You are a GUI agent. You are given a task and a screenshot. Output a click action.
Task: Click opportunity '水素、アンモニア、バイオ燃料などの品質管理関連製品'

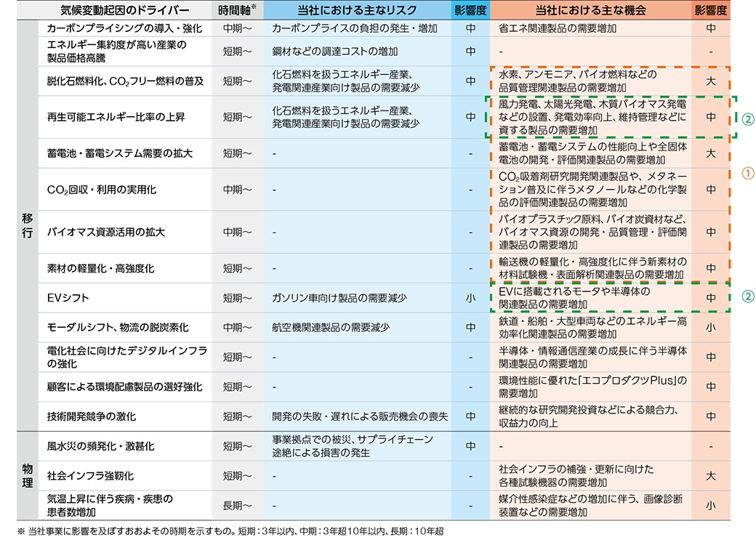[x=578, y=81]
